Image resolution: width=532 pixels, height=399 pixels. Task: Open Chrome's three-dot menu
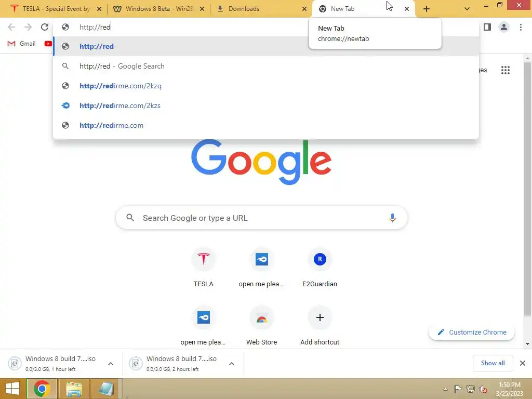[521, 27]
